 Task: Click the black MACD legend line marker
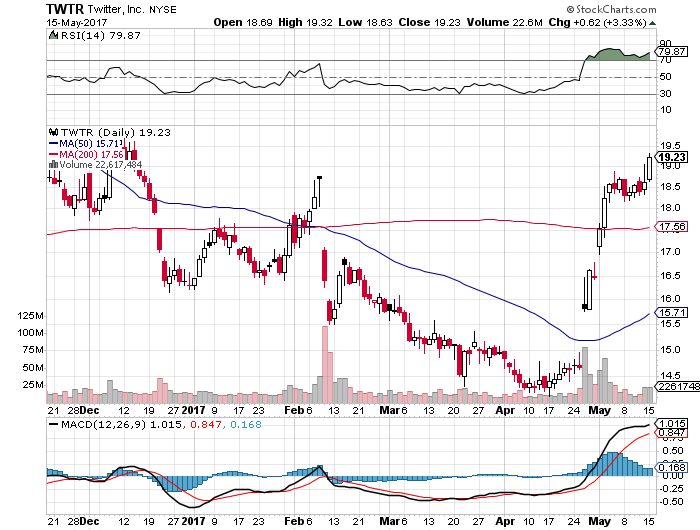point(53,425)
